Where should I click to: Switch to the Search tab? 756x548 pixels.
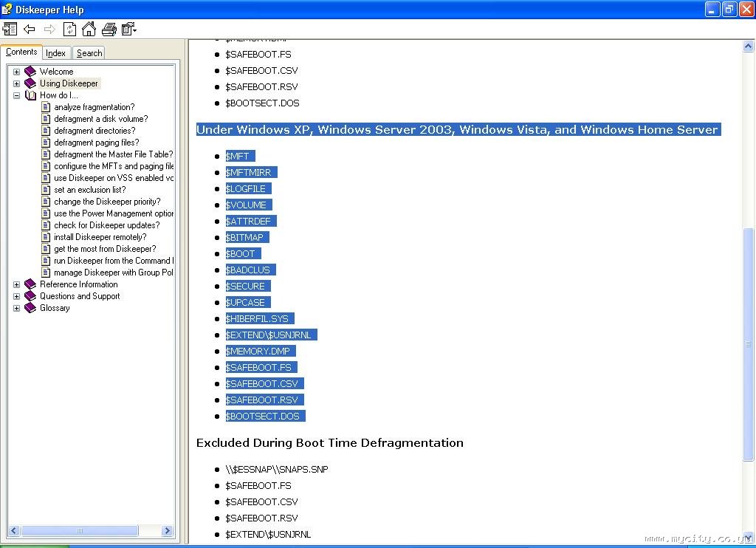89,53
